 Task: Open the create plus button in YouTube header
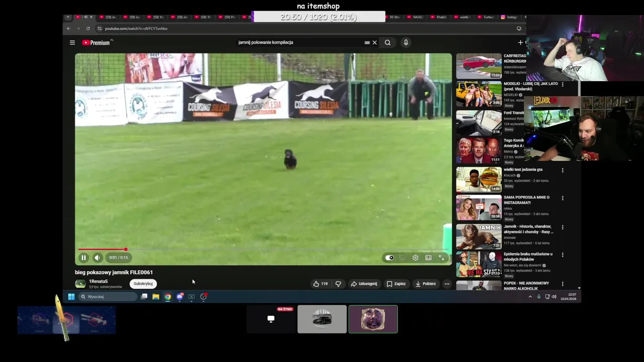tap(521, 43)
